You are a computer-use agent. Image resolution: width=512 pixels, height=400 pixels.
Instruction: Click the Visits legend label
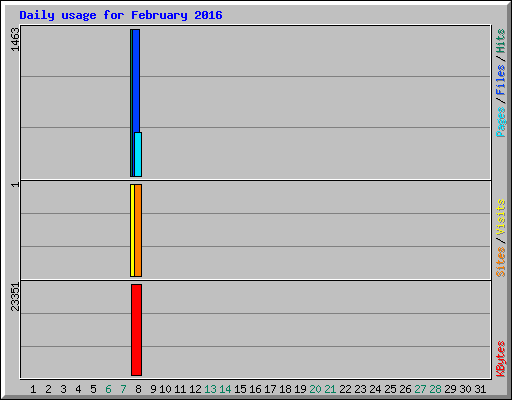pos(501,217)
